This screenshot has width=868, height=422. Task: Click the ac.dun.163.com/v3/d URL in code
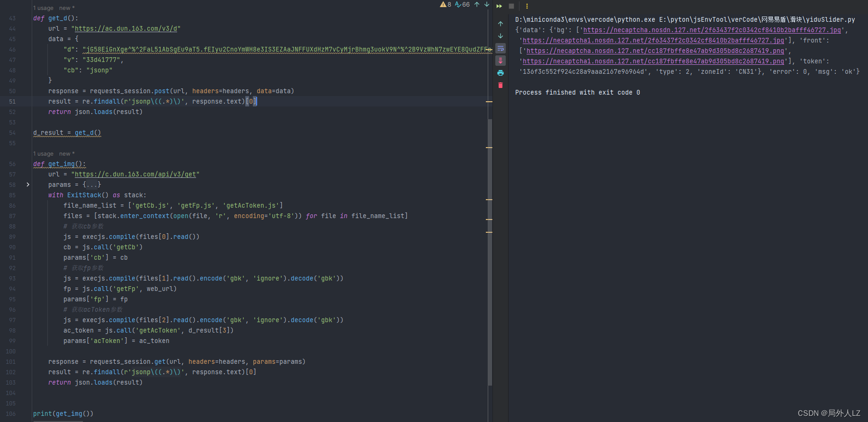(x=126, y=28)
